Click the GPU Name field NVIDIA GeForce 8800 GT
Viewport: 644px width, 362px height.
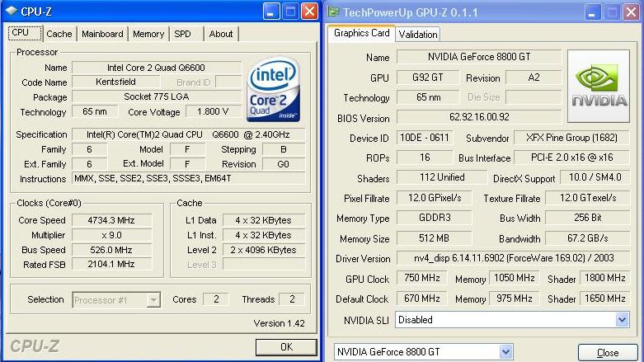[x=479, y=57]
